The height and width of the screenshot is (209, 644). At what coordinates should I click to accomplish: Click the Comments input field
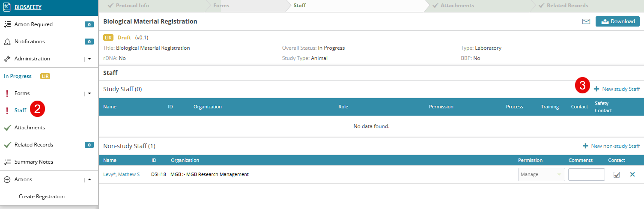(586, 175)
